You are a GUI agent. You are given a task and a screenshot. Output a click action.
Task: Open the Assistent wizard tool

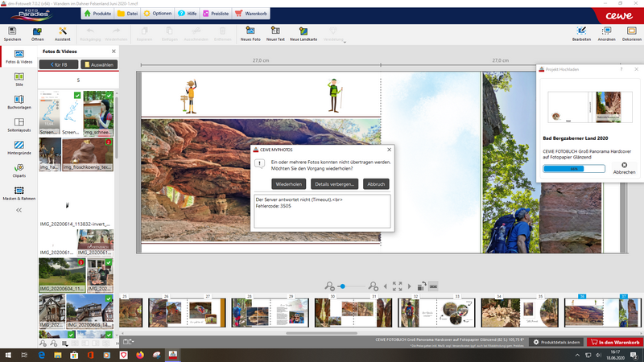62,32
